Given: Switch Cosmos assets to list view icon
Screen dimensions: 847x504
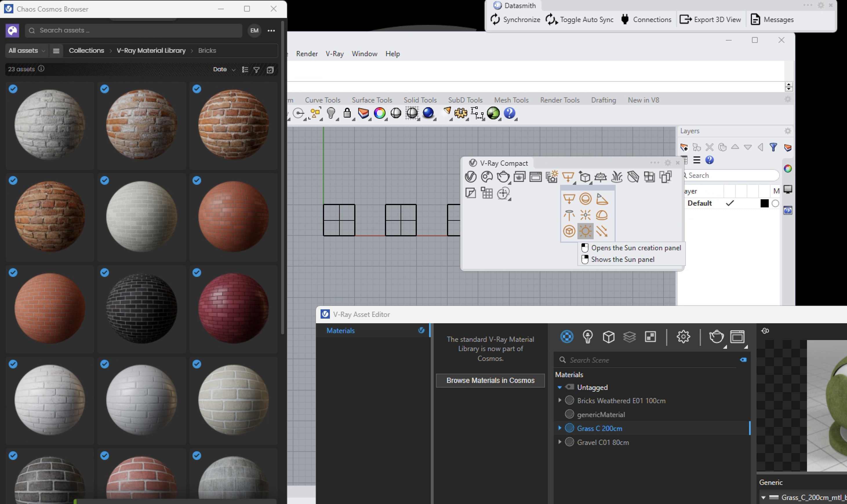Looking at the screenshot, I should pos(245,70).
